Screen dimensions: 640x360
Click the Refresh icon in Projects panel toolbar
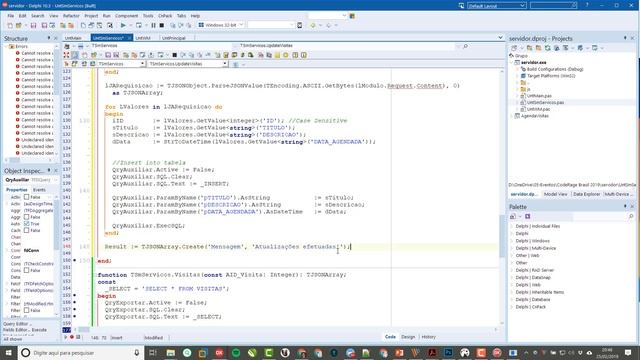(547, 48)
